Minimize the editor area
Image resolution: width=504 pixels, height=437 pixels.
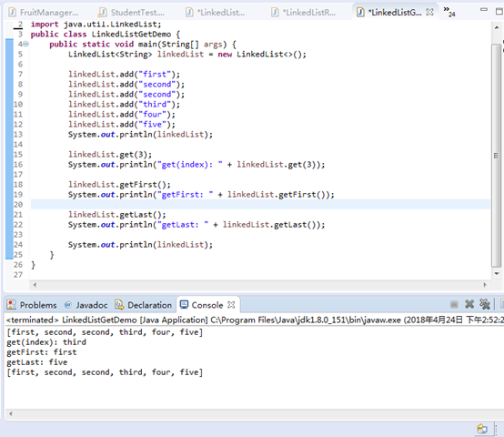pos(483,10)
